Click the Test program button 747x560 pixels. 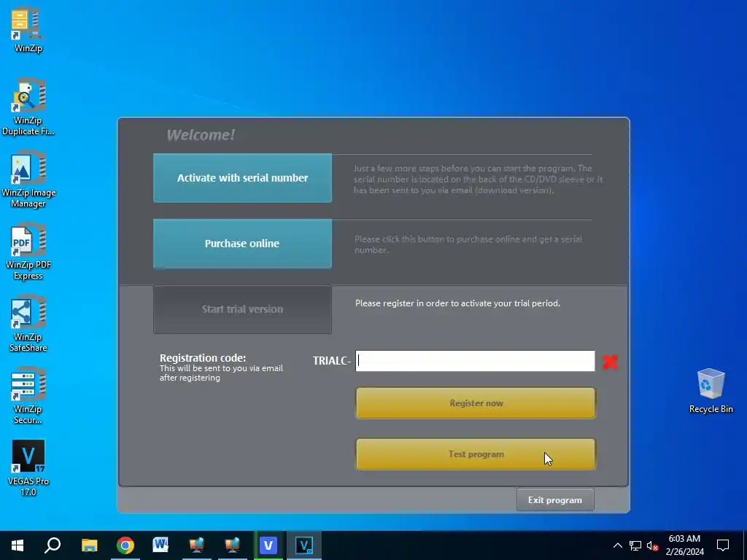(x=476, y=454)
